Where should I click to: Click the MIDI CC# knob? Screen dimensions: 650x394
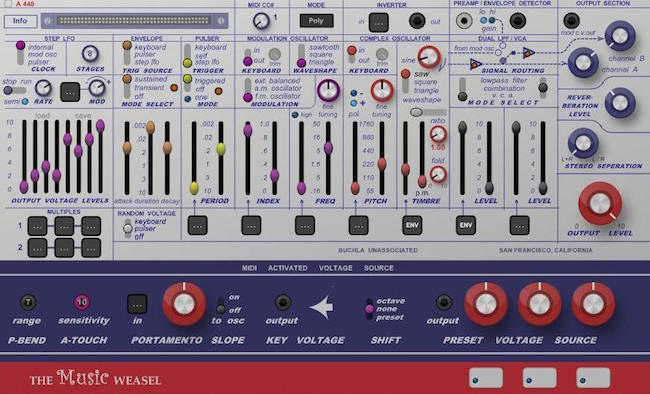click(x=261, y=20)
